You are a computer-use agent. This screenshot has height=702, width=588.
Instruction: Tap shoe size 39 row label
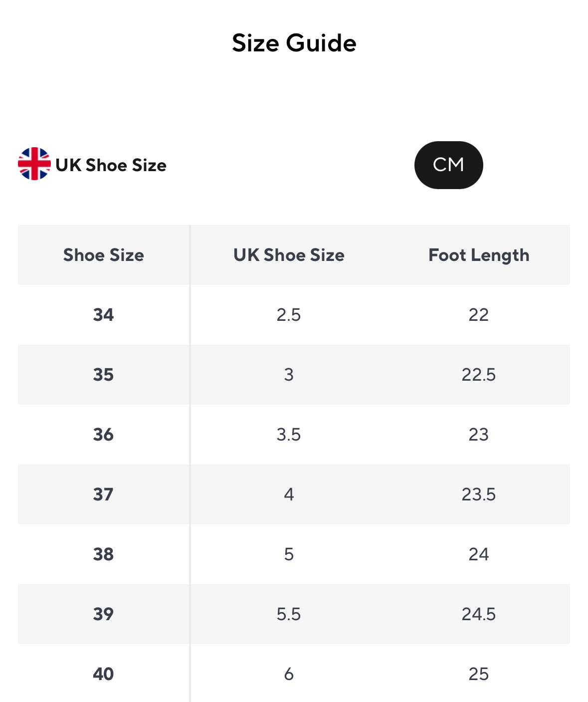point(103,614)
